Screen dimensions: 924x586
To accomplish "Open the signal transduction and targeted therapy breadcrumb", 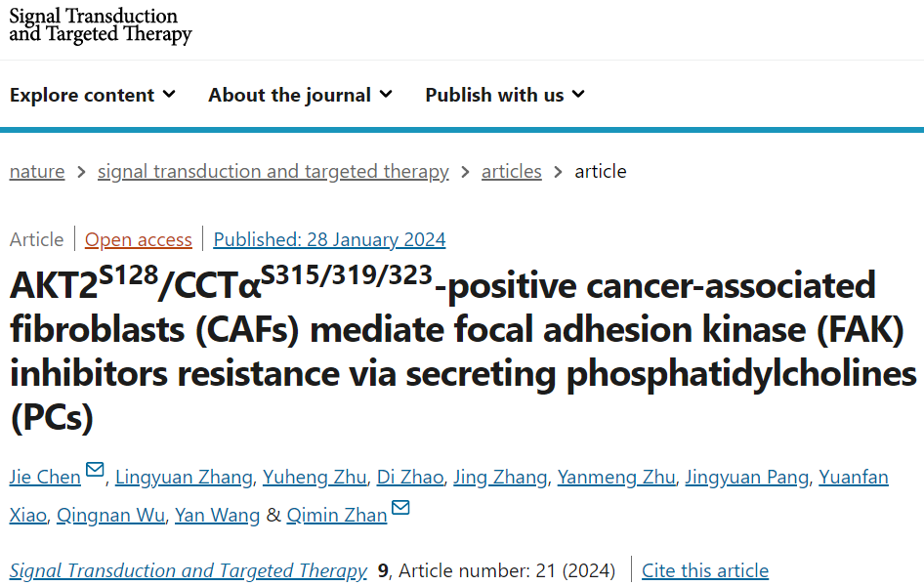I will [273, 171].
